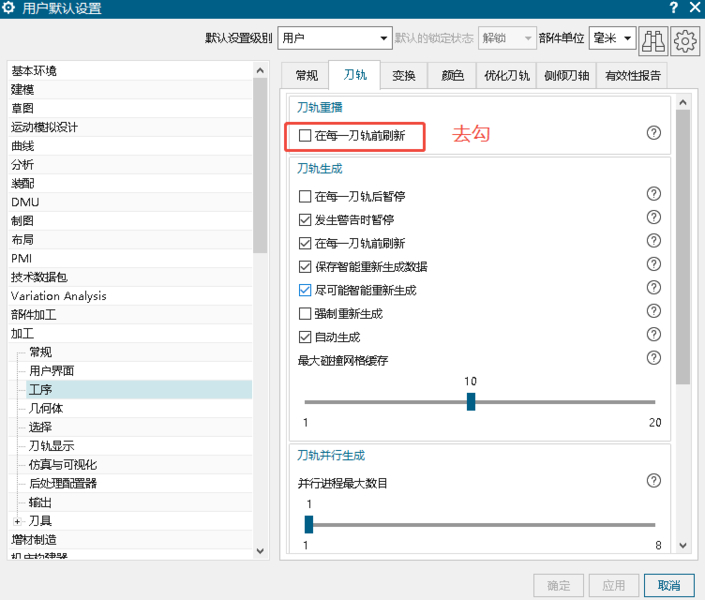
Task: Open the 侧倾刀轴 tab
Action: pyautogui.click(x=567, y=76)
